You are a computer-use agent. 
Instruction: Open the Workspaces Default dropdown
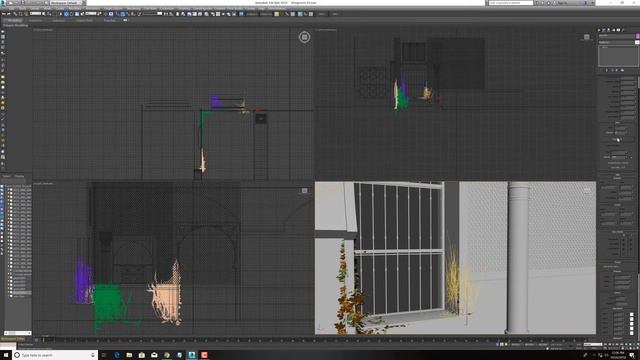tap(66, 3)
